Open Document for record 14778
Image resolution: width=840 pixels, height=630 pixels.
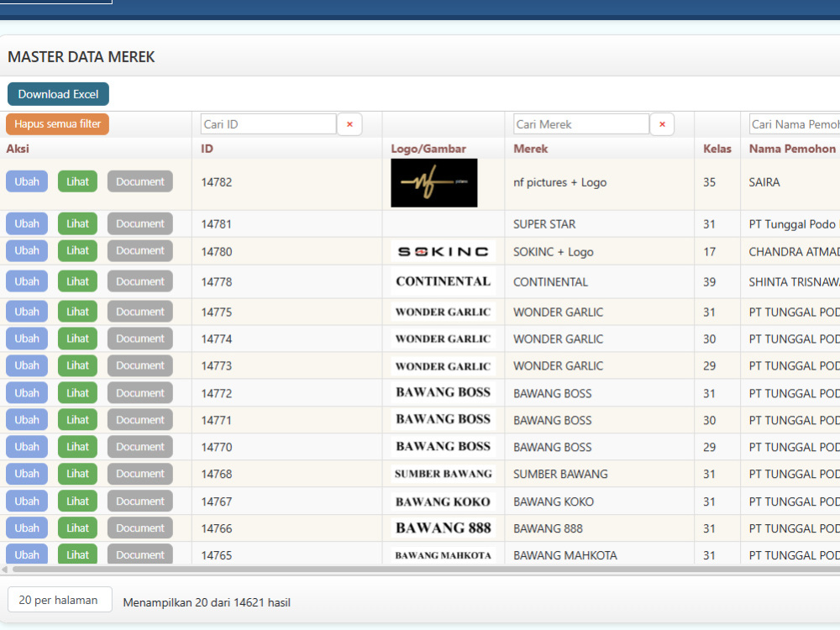click(x=140, y=281)
